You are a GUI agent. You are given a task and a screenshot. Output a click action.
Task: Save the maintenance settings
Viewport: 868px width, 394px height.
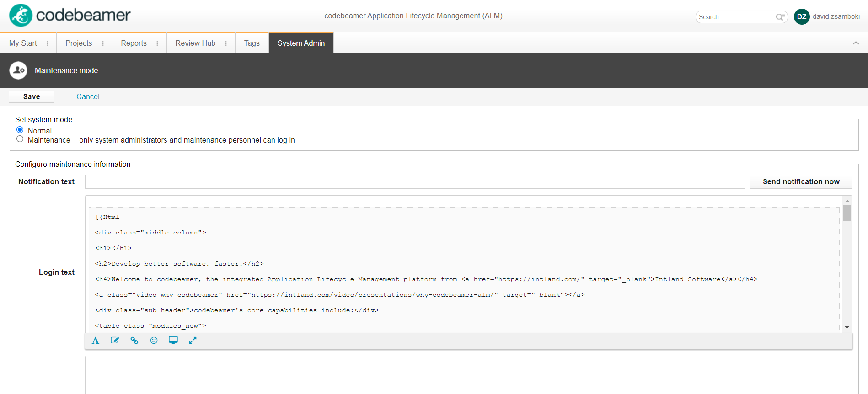(32, 96)
